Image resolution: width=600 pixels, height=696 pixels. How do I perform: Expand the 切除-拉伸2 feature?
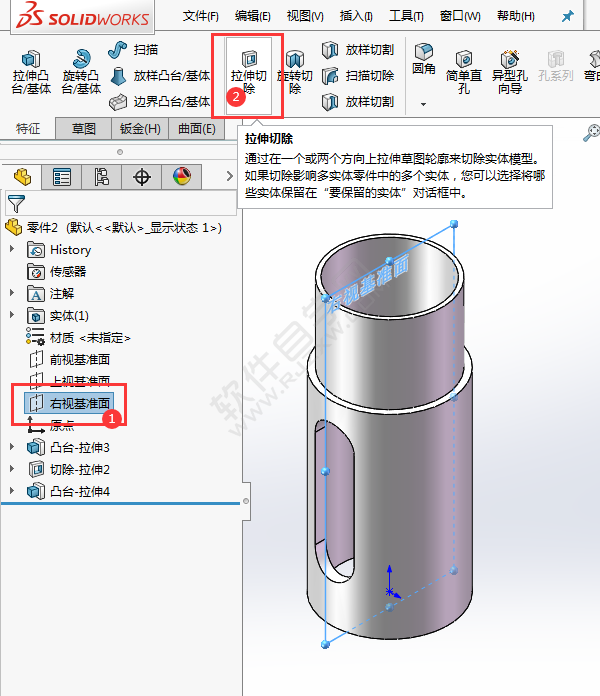(12, 469)
